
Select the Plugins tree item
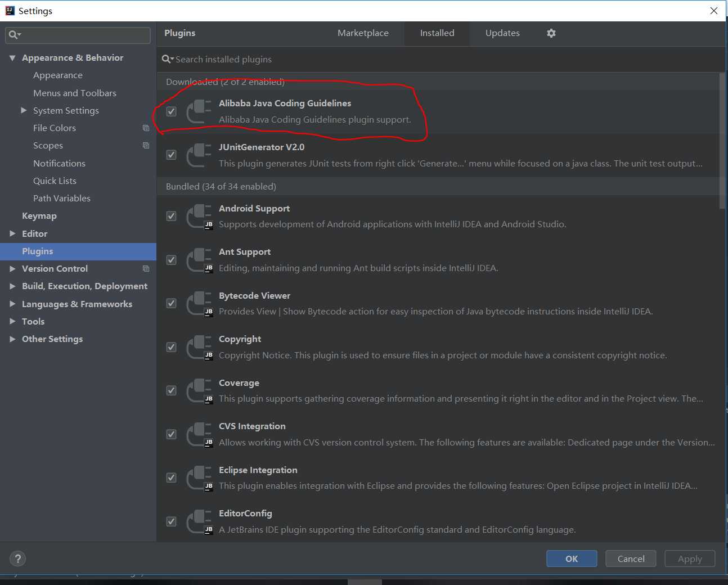(x=78, y=251)
